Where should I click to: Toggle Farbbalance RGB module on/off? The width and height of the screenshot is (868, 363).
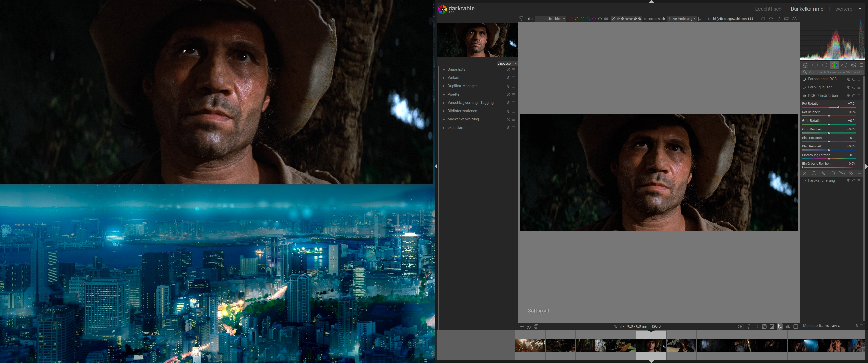(804, 79)
